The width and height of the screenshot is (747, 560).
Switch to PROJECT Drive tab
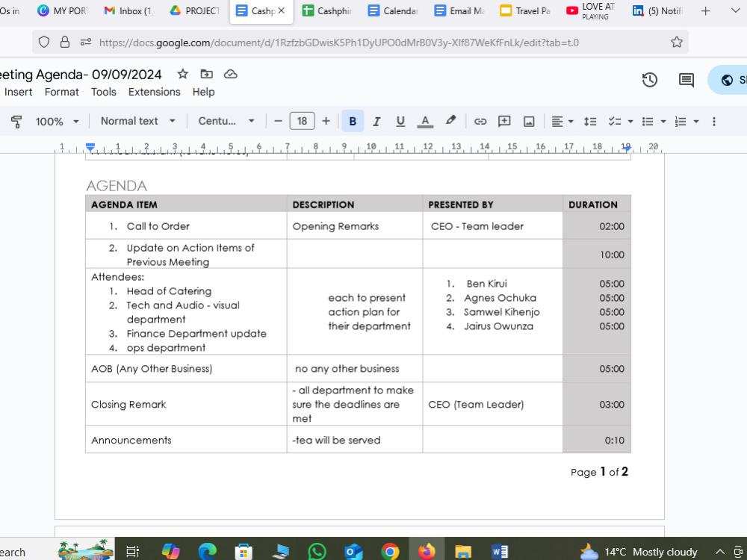pos(195,10)
